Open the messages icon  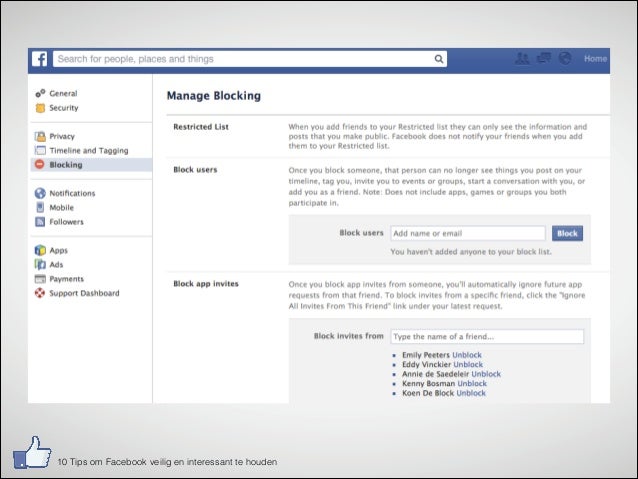[544, 58]
